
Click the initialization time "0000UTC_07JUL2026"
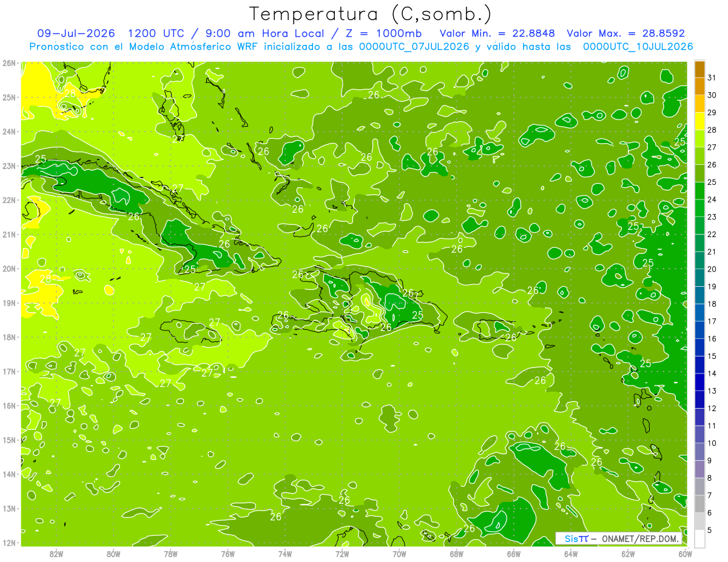414,46
